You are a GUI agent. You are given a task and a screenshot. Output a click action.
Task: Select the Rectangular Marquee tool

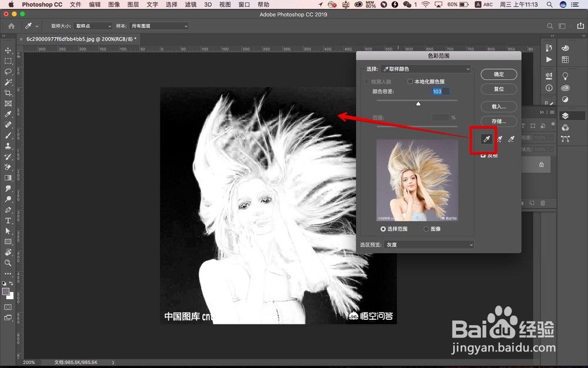click(8, 61)
